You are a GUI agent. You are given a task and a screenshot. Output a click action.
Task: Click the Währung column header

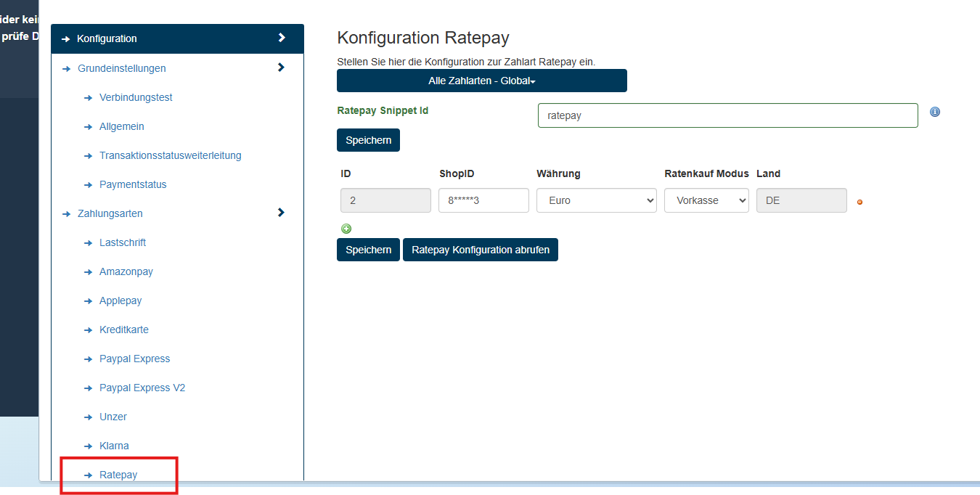558,173
